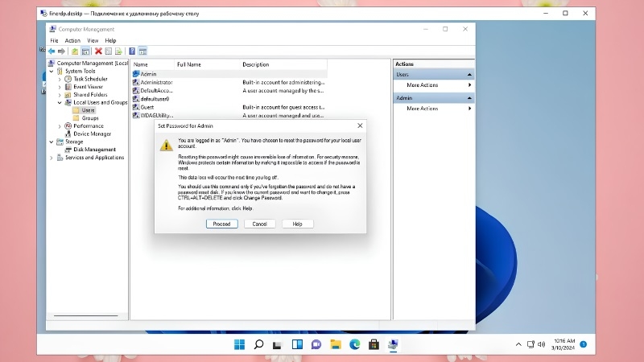Expand Task Scheduler node arrow
The width and height of the screenshot is (644, 362).
click(x=60, y=79)
